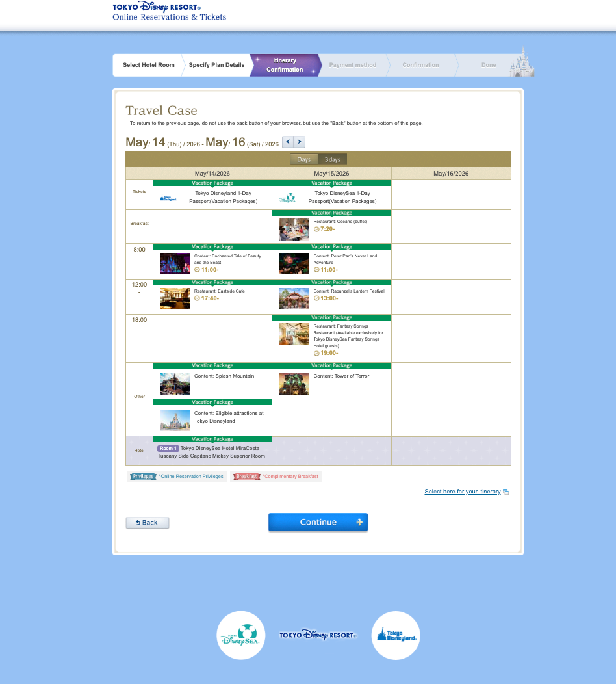
Task: Click Online Reservations & Tickets header text
Action: click(169, 17)
